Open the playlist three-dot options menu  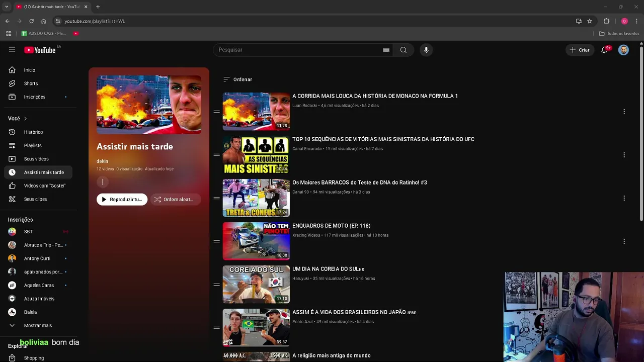103,182
